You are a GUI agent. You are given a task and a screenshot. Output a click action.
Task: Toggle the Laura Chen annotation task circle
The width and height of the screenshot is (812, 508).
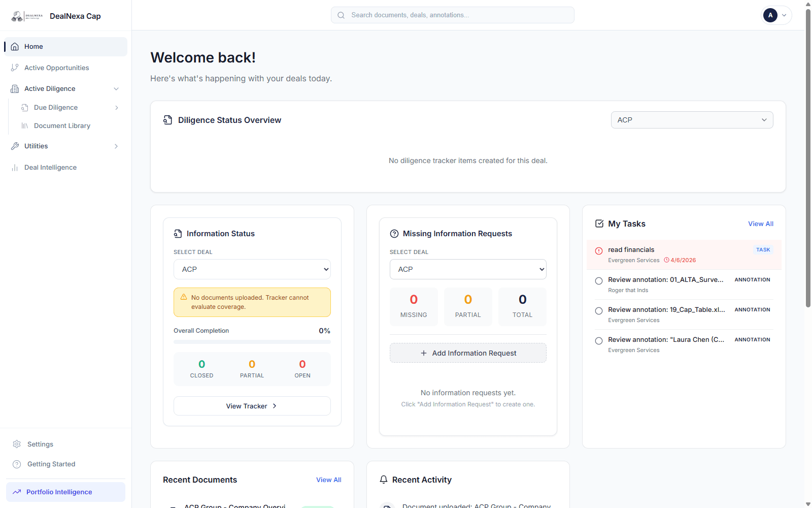coord(599,341)
